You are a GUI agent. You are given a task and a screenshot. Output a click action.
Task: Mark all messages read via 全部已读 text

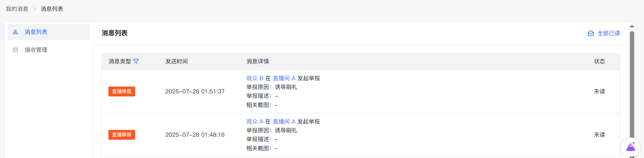click(609, 33)
